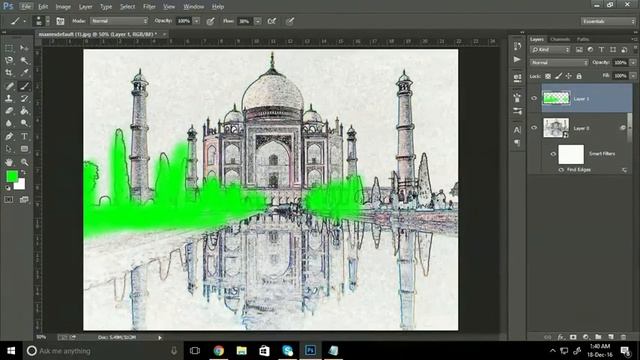
Task: Open the Image menu
Action: pyautogui.click(x=63, y=7)
